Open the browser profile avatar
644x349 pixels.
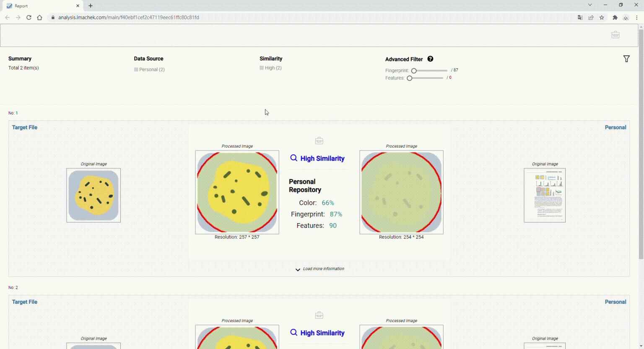[x=626, y=18]
